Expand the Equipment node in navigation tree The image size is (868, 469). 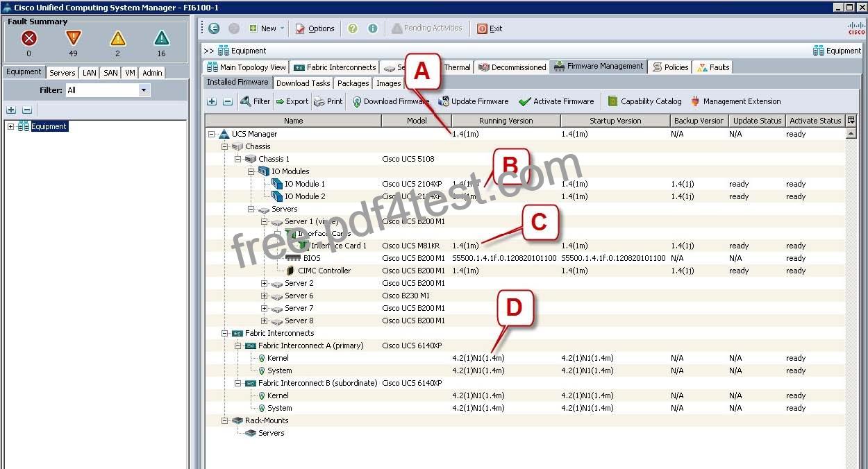pyautogui.click(x=10, y=126)
